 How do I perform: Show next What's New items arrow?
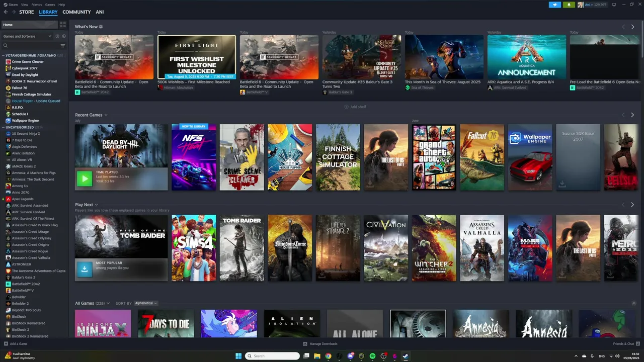[632, 27]
